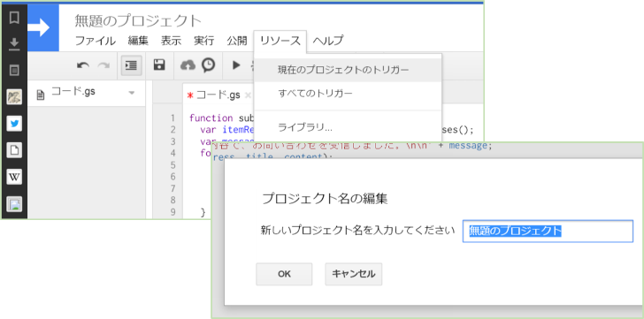Click the bookmark icon in dark sidebar
644x319 pixels.
click(x=14, y=18)
